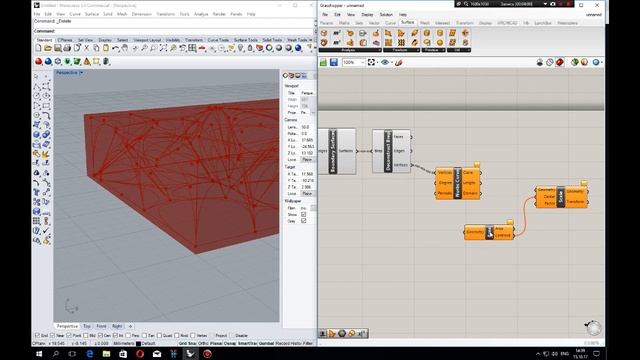
Task: Toggle Ortho in status bar
Action: coord(203,343)
